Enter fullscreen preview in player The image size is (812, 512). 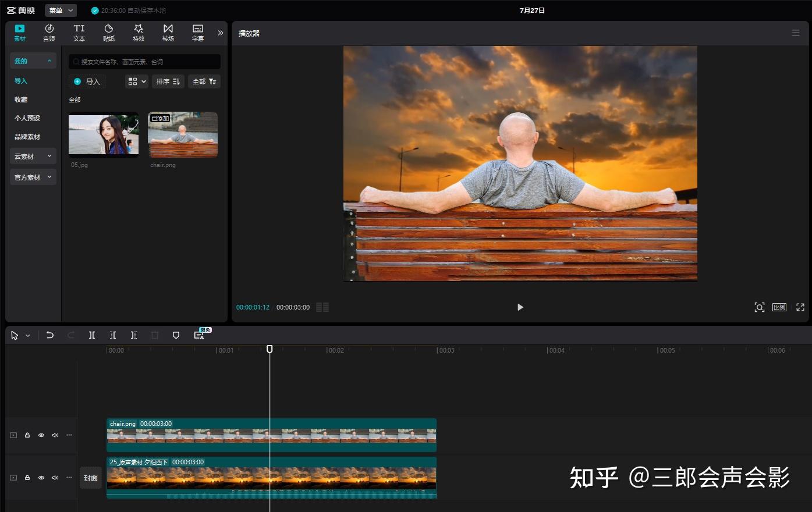800,307
